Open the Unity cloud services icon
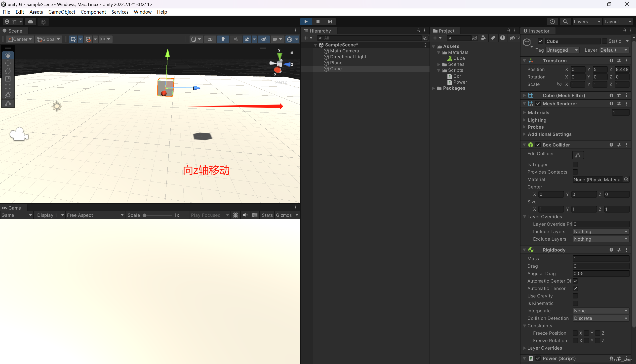This screenshot has width=636, height=364. click(30, 22)
